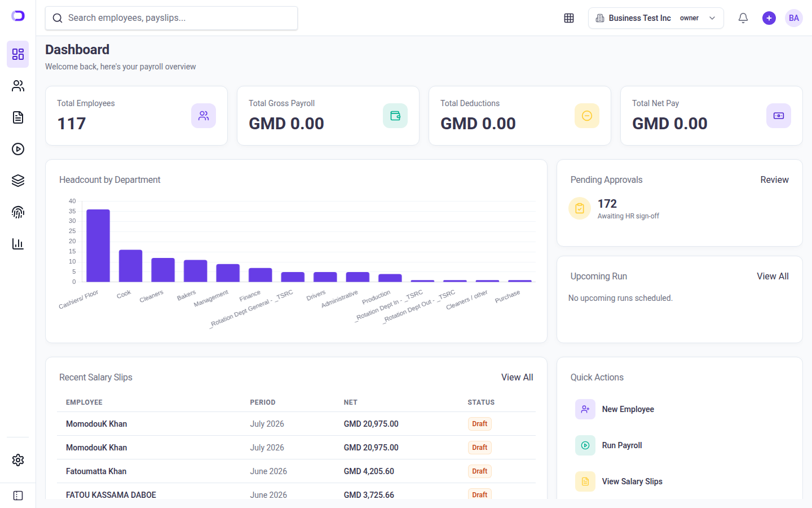
Task: Click the owner role badge
Action: 689,18
